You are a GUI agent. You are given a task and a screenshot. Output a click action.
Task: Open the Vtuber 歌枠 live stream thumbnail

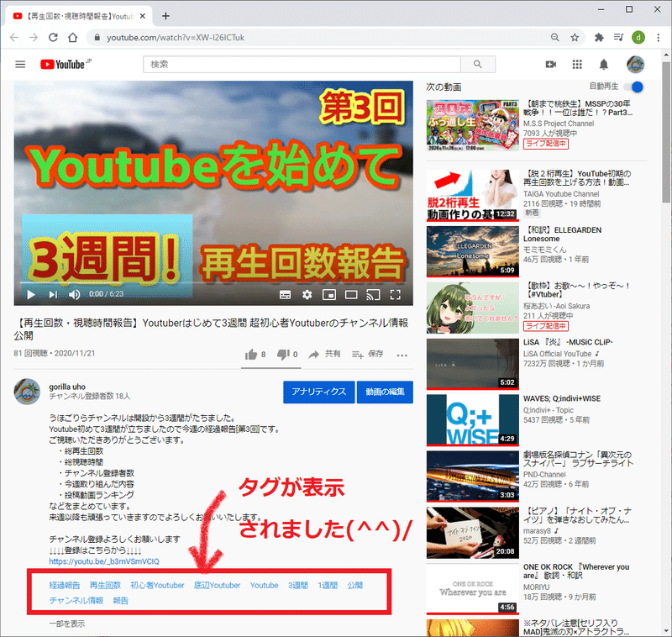[x=472, y=308]
